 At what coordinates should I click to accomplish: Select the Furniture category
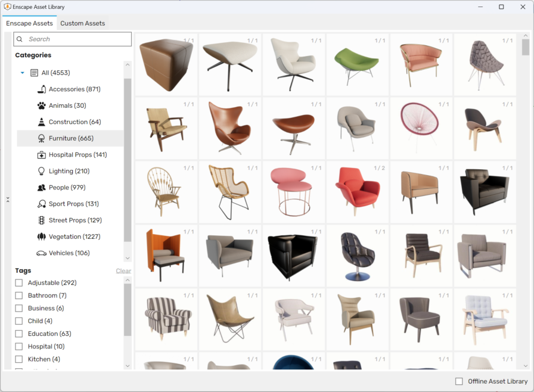point(70,138)
